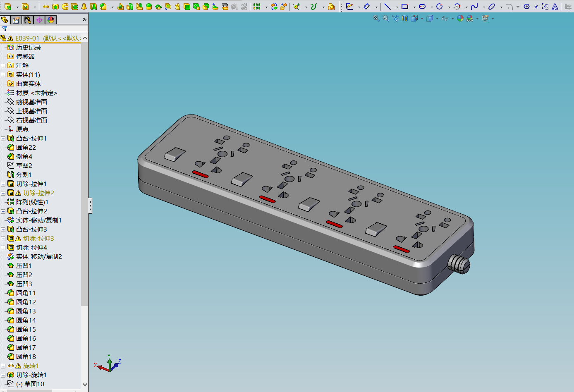The image size is (574, 392).
Task: Click the feature tree vertical scrollbar
Action: (x=85, y=174)
